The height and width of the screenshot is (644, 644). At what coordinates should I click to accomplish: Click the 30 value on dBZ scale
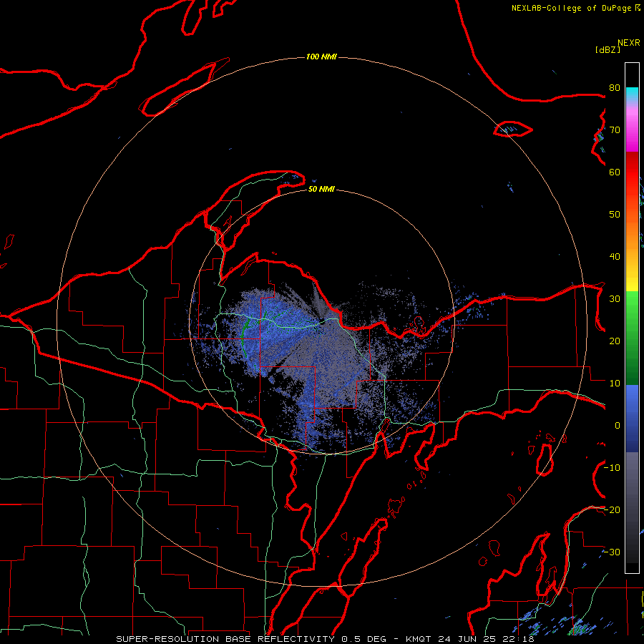point(615,299)
